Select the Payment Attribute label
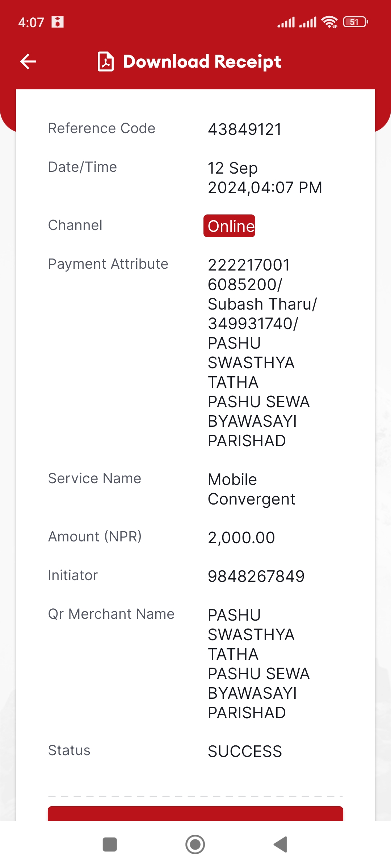Screen dimensions: 391x868 pos(108,264)
